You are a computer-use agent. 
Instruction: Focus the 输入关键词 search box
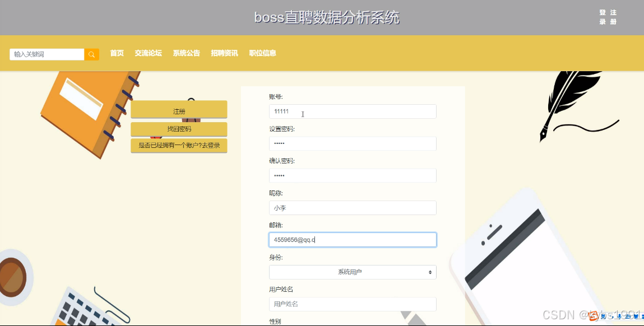(47, 54)
